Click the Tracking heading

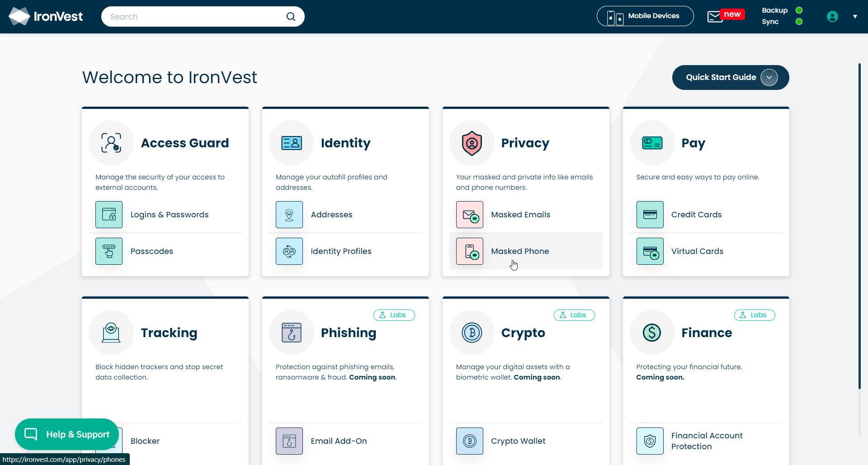[x=169, y=333]
